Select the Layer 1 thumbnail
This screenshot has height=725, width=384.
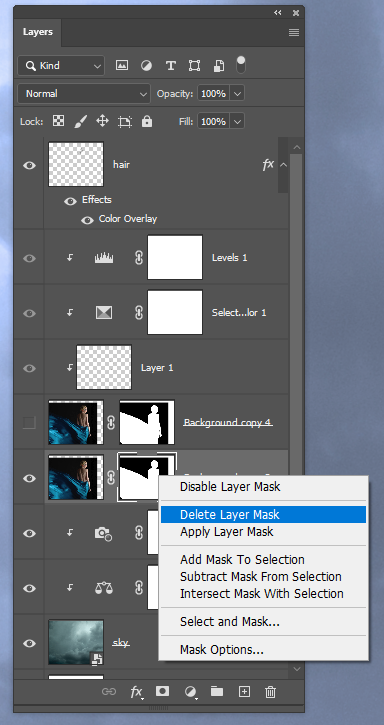click(x=104, y=367)
